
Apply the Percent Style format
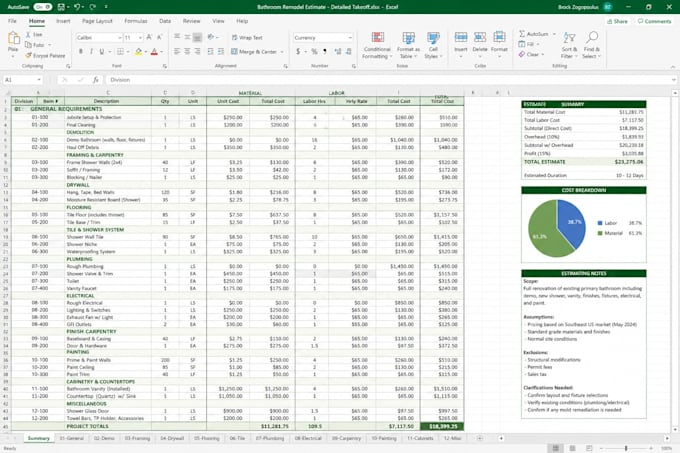pos(314,52)
